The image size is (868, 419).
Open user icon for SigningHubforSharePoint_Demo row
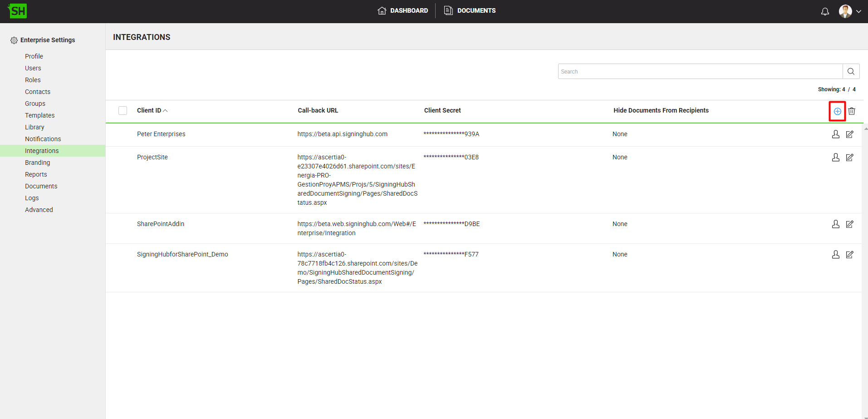click(x=835, y=255)
